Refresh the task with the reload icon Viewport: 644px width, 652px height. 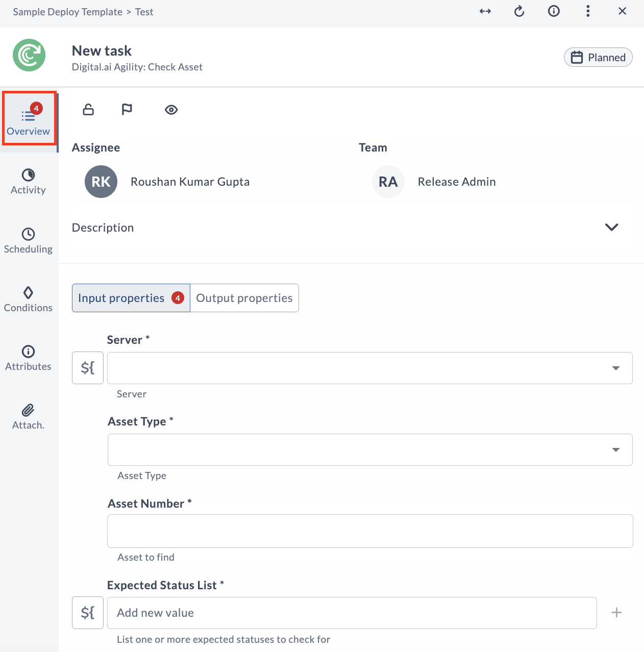point(519,11)
